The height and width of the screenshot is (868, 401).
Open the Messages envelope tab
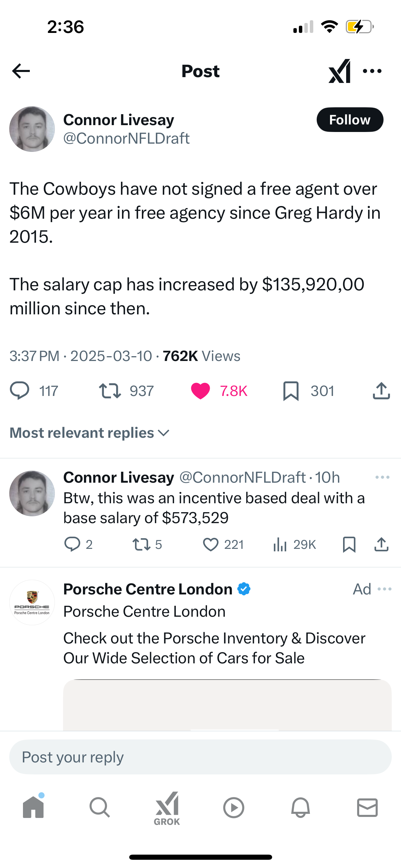coord(367,807)
